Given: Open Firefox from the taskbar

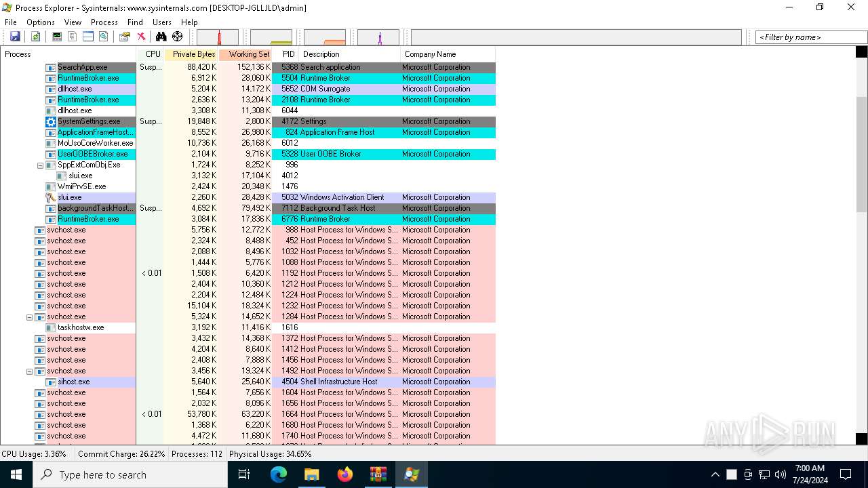Looking at the screenshot, I should tap(345, 474).
